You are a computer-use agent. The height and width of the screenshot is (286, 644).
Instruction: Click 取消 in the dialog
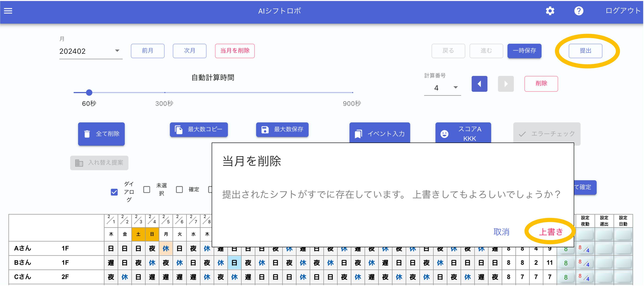[x=501, y=232]
